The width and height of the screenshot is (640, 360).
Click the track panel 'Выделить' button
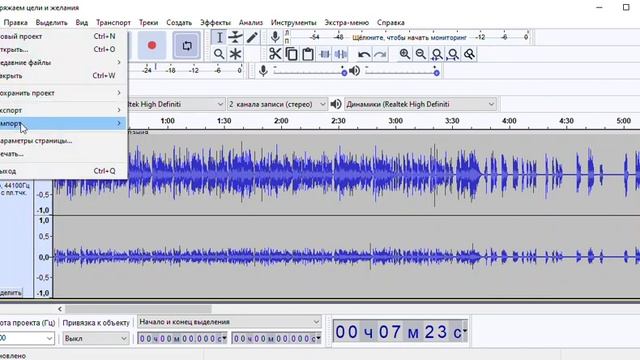coord(11,293)
